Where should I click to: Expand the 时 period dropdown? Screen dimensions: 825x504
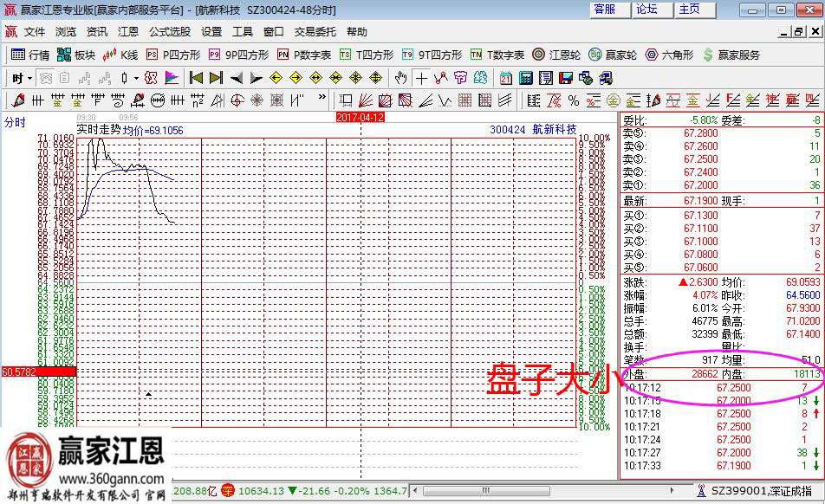point(22,77)
